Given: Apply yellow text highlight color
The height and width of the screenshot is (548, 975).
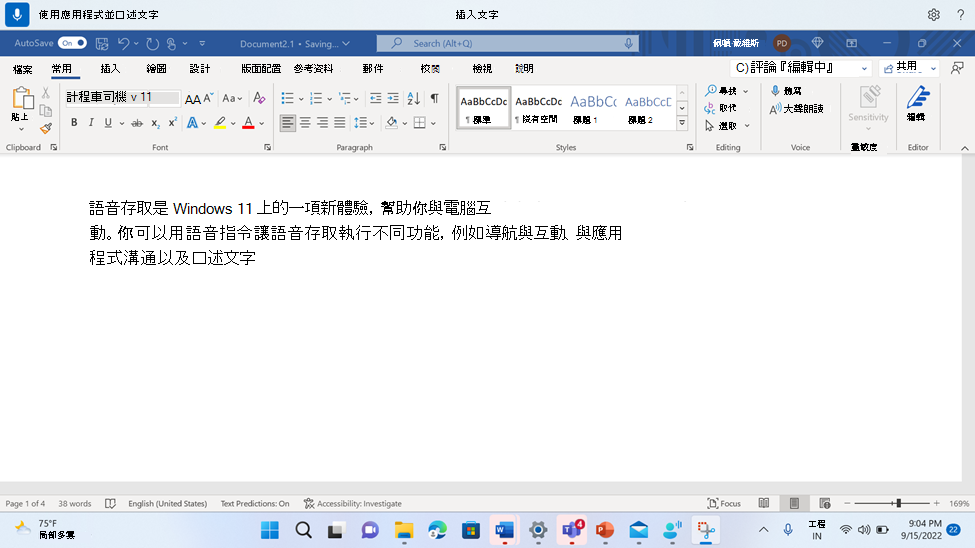Looking at the screenshot, I should click(x=220, y=123).
